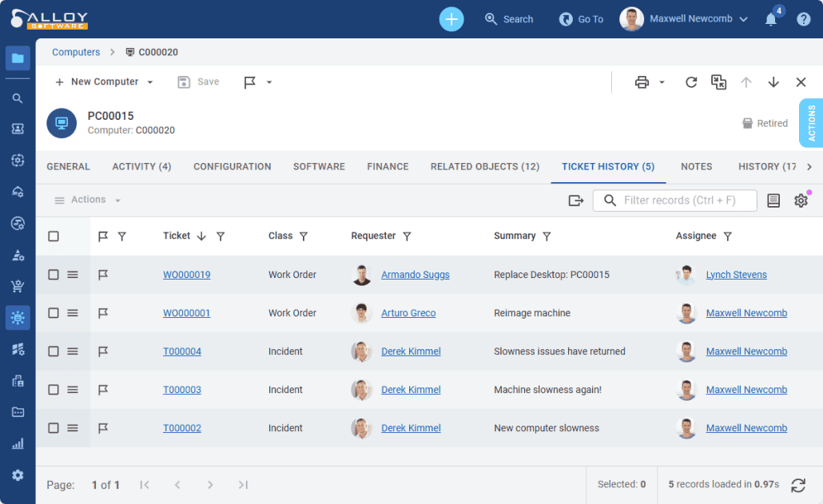Navigate to the next record with down arrow
This screenshot has height=504, width=823.
click(773, 81)
